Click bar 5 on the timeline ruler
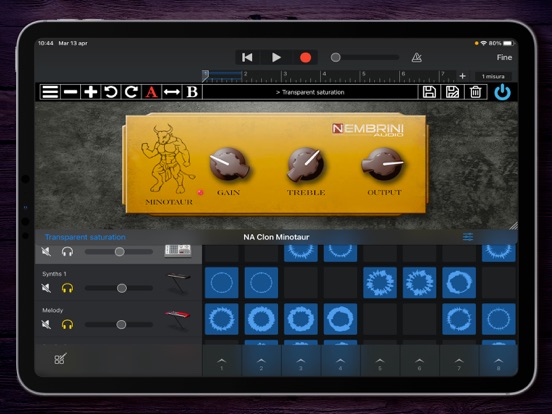Viewport: 552px width, 414px height. [364, 75]
